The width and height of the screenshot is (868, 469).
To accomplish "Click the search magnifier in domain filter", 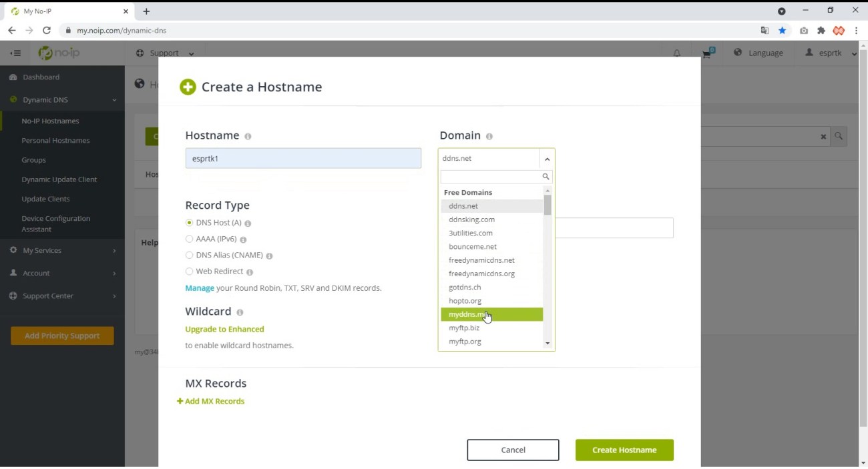I will (546, 177).
